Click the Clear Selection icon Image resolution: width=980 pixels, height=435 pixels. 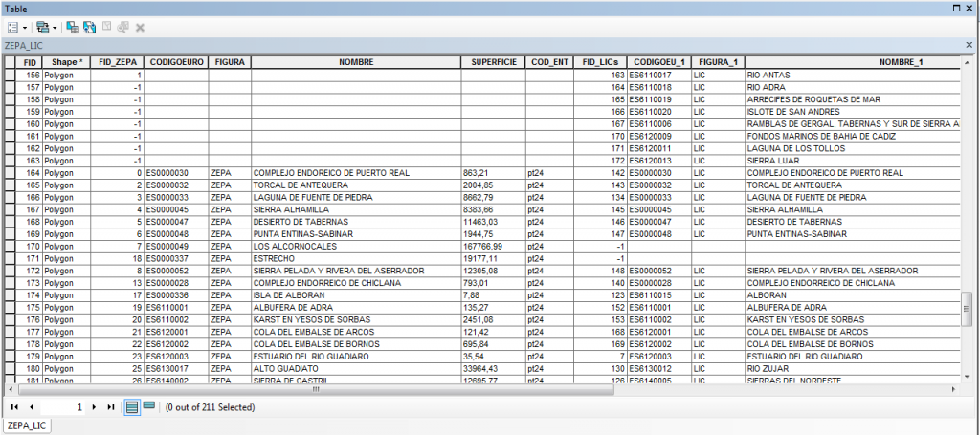(x=106, y=28)
